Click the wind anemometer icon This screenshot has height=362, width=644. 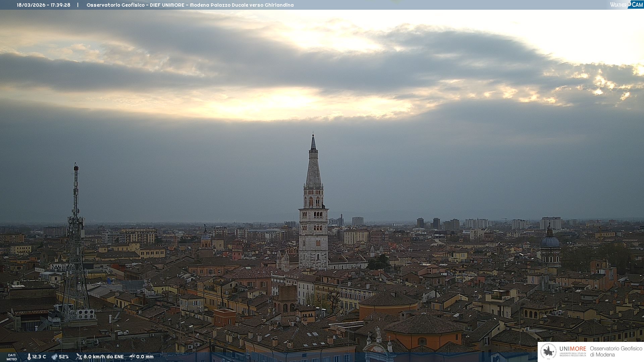[x=79, y=357]
